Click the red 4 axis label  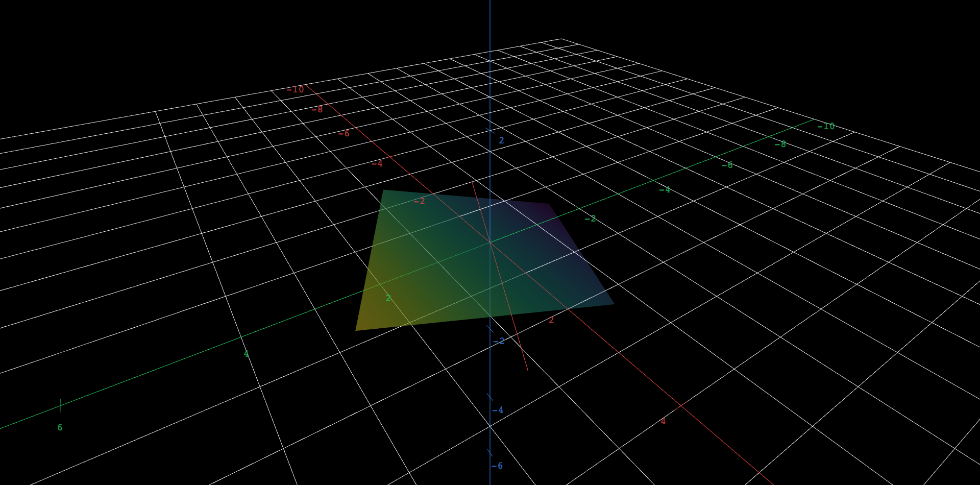click(x=663, y=421)
